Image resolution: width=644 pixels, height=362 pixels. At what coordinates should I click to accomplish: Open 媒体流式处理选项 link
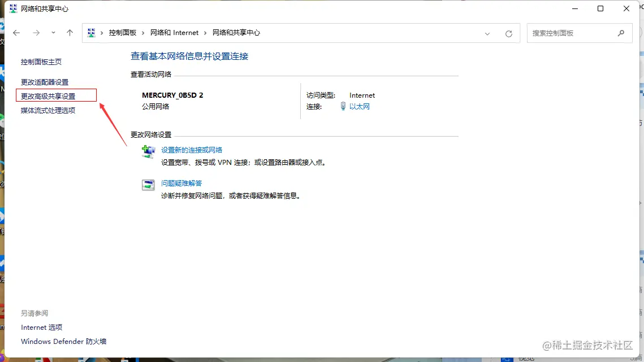[48, 110]
